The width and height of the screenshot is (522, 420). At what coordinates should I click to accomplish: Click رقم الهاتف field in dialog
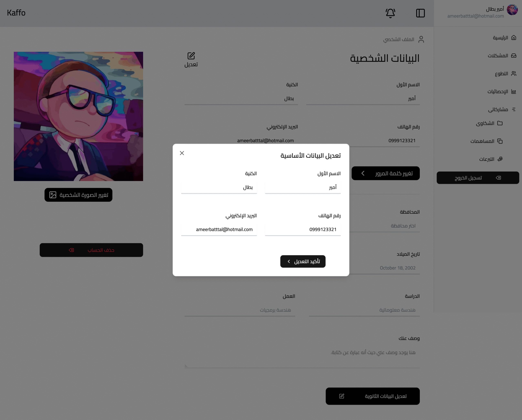tap(303, 230)
